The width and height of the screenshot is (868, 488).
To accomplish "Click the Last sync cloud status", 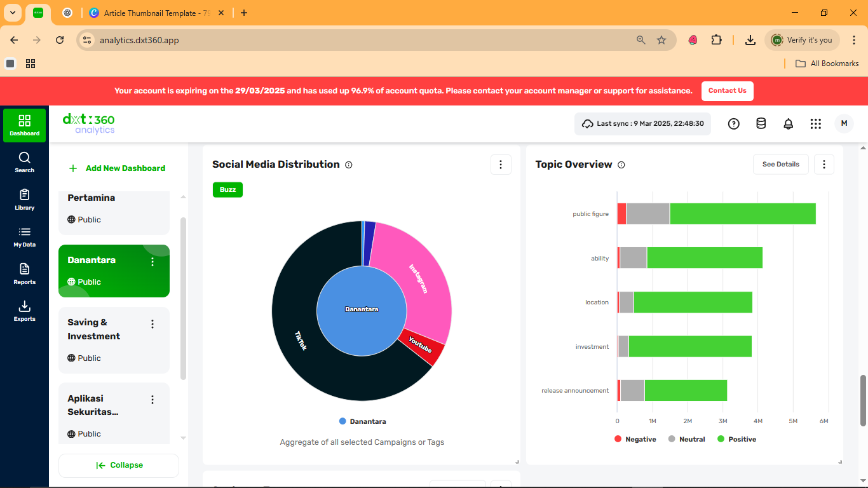I will [642, 124].
